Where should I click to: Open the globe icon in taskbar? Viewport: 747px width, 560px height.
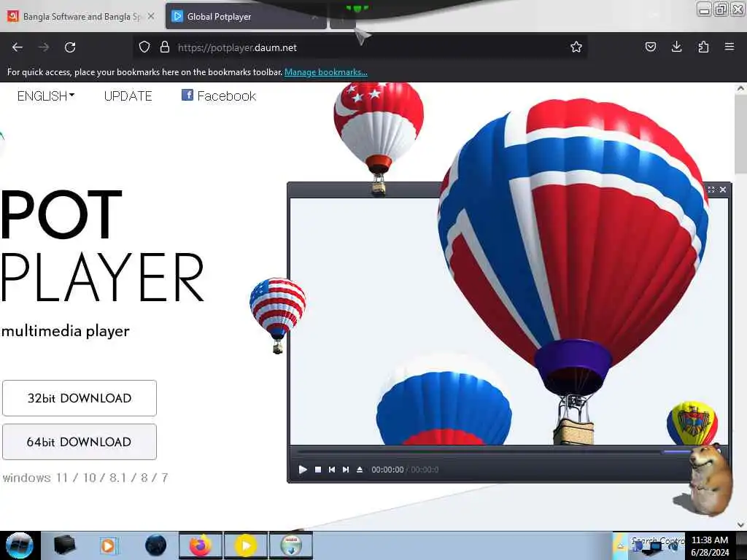(x=156, y=545)
